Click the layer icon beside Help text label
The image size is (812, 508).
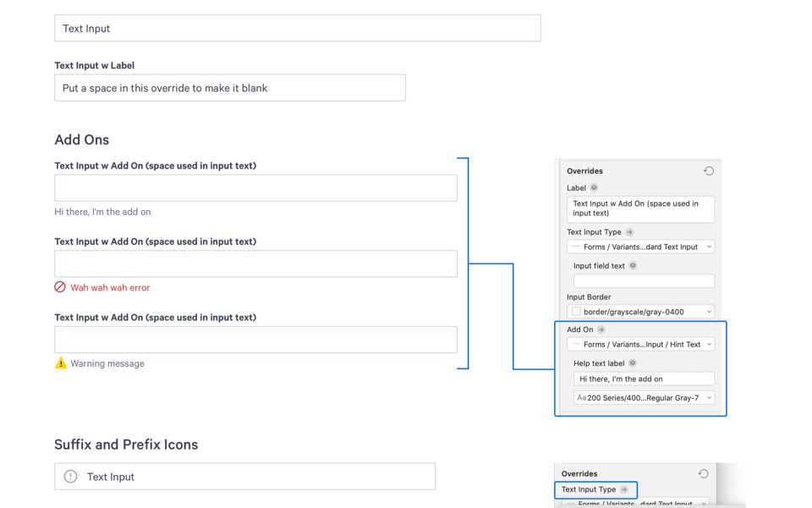633,363
